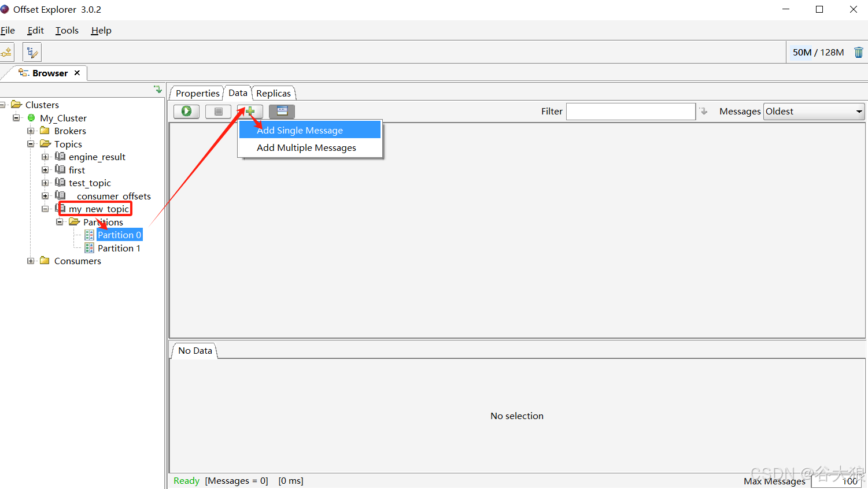The image size is (868, 489).
Task: Collapse the Topics folder node
Action: pos(31,144)
